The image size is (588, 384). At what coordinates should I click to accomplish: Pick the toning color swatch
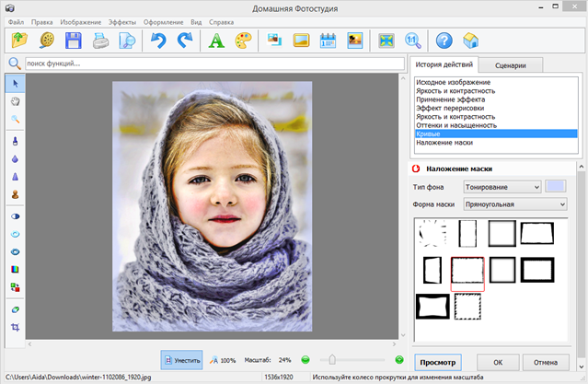coord(556,187)
